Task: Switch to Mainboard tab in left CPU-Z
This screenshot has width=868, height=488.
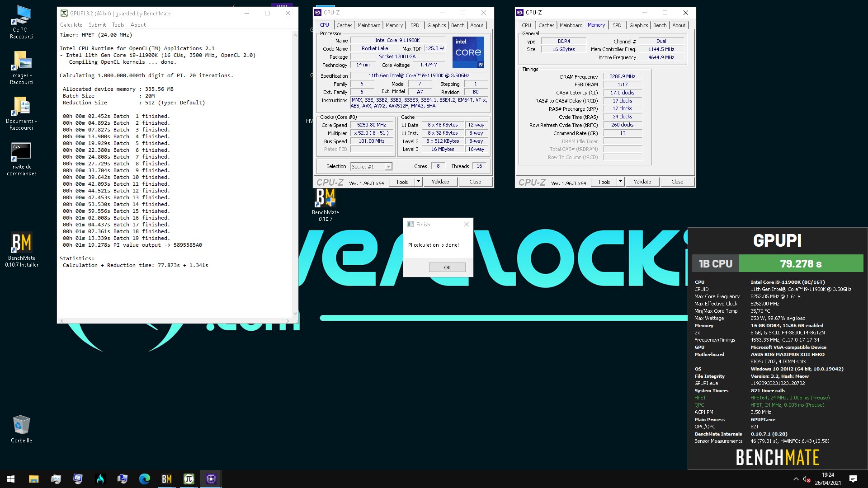Action: pyautogui.click(x=369, y=25)
